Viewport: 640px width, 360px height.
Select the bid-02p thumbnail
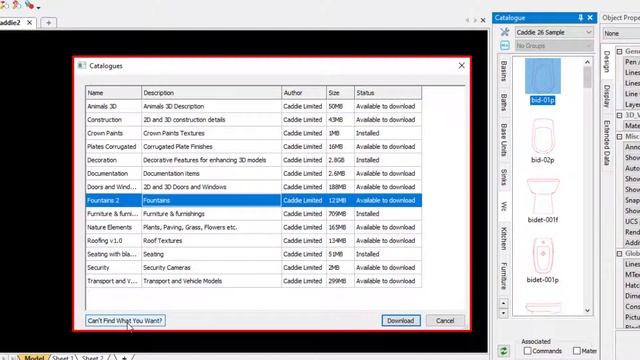point(542,140)
